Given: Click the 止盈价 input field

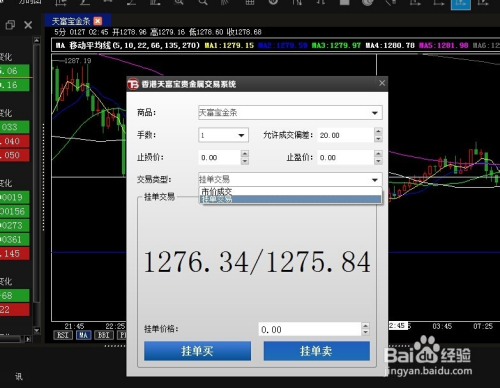Looking at the screenshot, I should [x=345, y=157].
